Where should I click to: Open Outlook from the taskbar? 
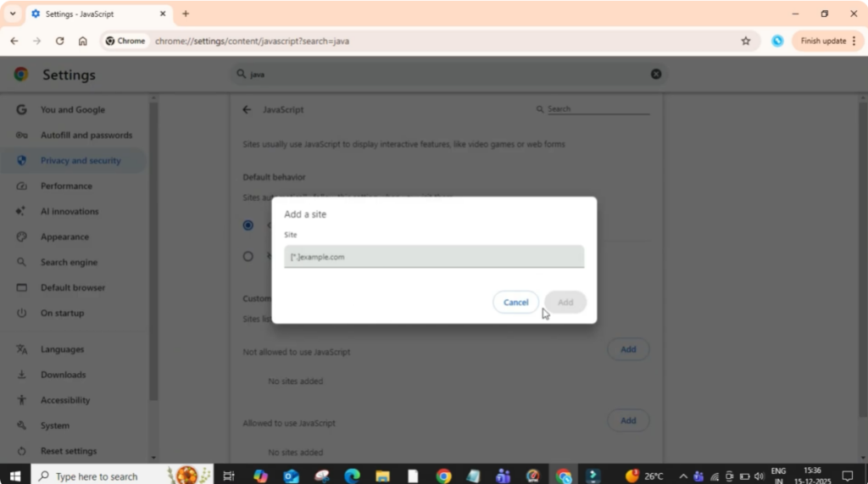click(292, 476)
